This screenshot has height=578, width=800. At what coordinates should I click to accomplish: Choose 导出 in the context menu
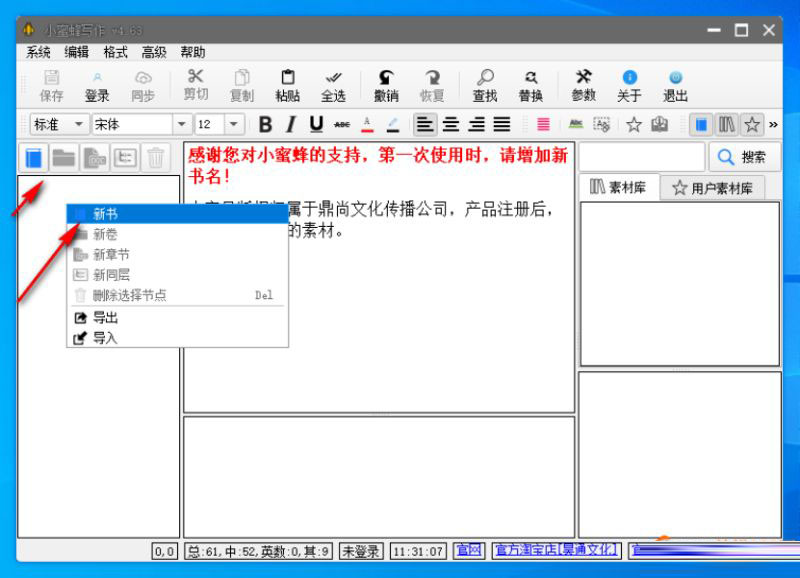178,318
